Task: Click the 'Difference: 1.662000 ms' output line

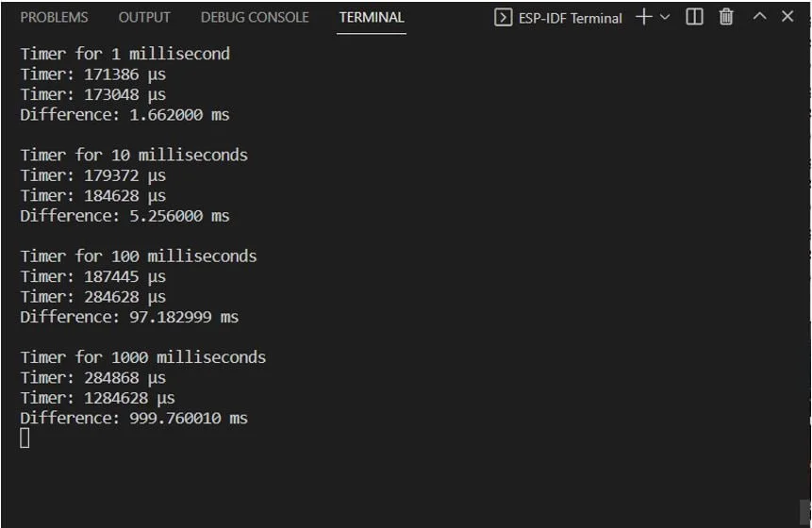Action: (124, 114)
